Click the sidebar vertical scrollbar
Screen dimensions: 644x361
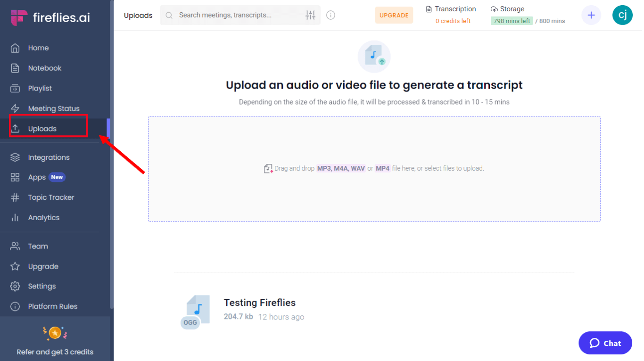(112, 156)
